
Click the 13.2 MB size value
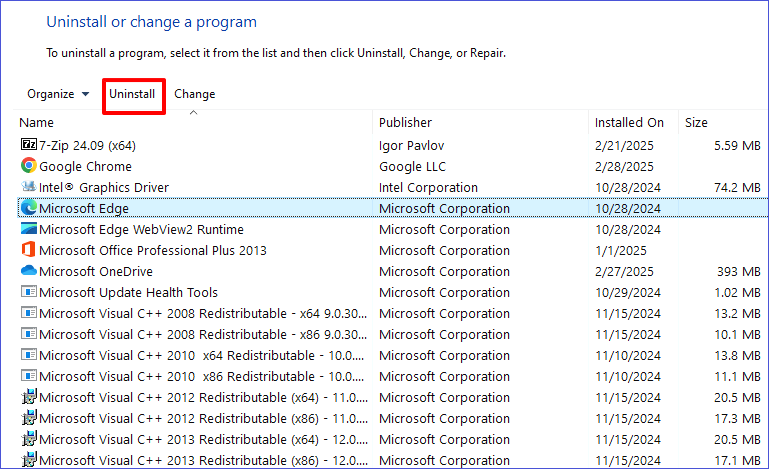[x=737, y=313]
